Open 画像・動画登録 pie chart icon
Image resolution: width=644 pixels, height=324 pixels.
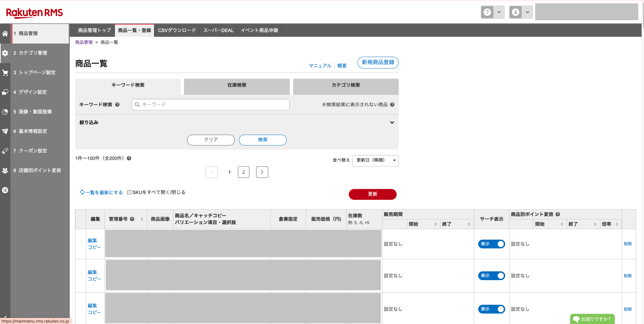coord(5,111)
